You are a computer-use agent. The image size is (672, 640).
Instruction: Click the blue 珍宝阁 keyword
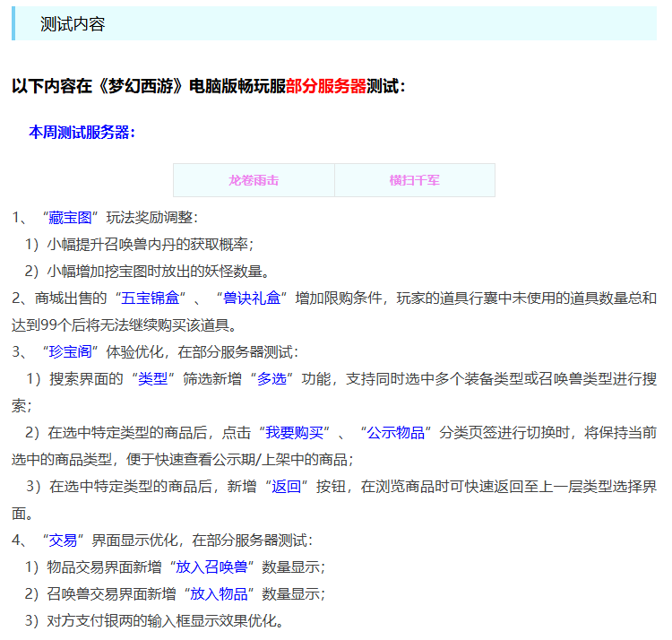pyautogui.click(x=71, y=351)
